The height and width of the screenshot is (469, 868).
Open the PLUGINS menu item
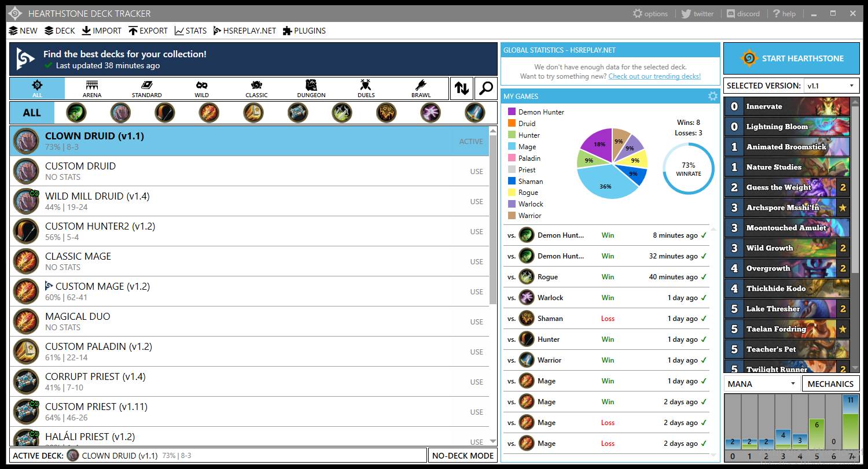304,31
